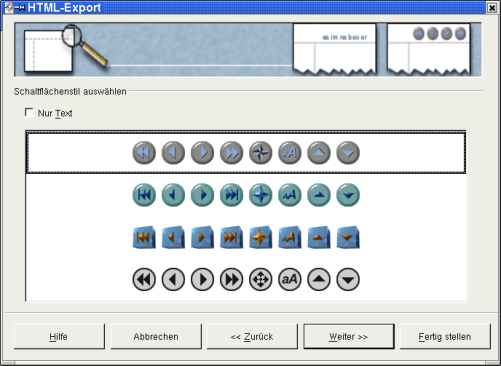Choose the teal first-page skip icon
This screenshot has height=366, width=501.
coord(144,195)
